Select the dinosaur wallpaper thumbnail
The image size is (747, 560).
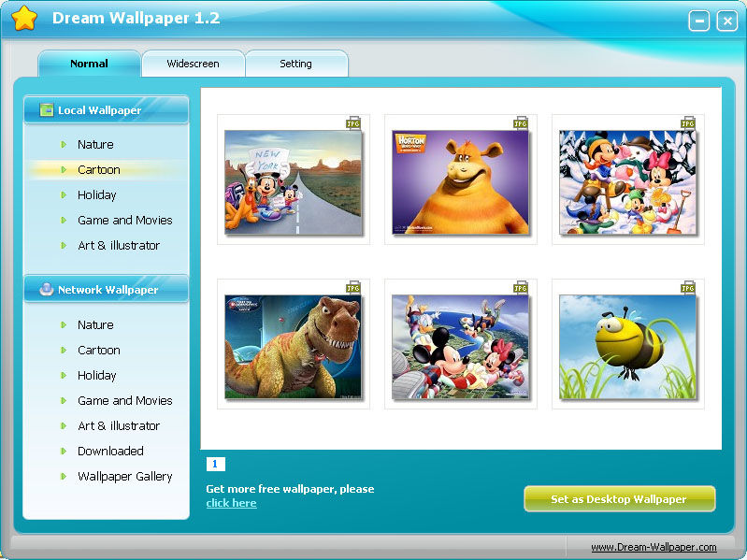point(293,347)
